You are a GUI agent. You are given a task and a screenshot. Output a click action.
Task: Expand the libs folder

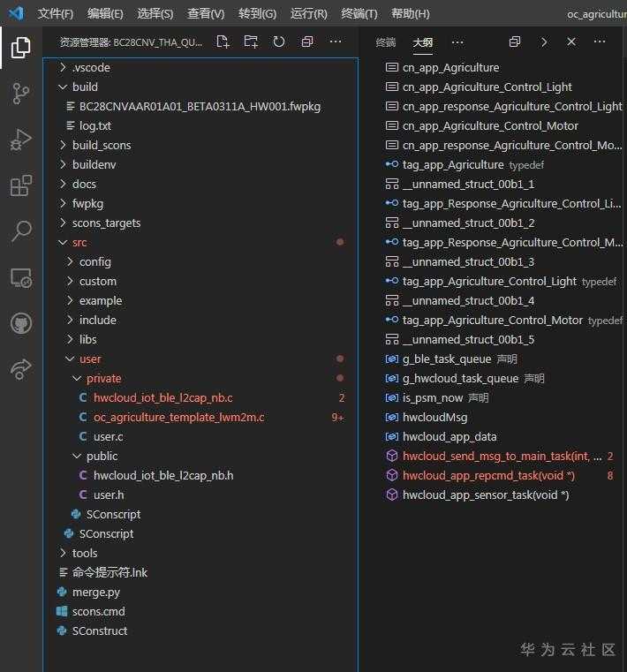[201, 339]
